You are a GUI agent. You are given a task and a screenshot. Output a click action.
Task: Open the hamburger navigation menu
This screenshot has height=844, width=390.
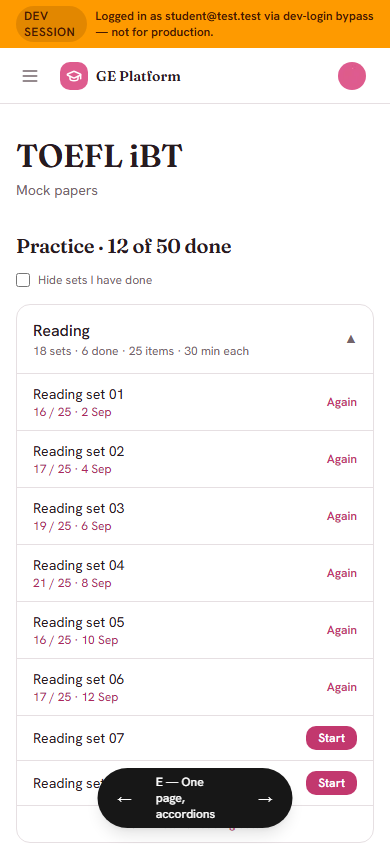pos(30,76)
